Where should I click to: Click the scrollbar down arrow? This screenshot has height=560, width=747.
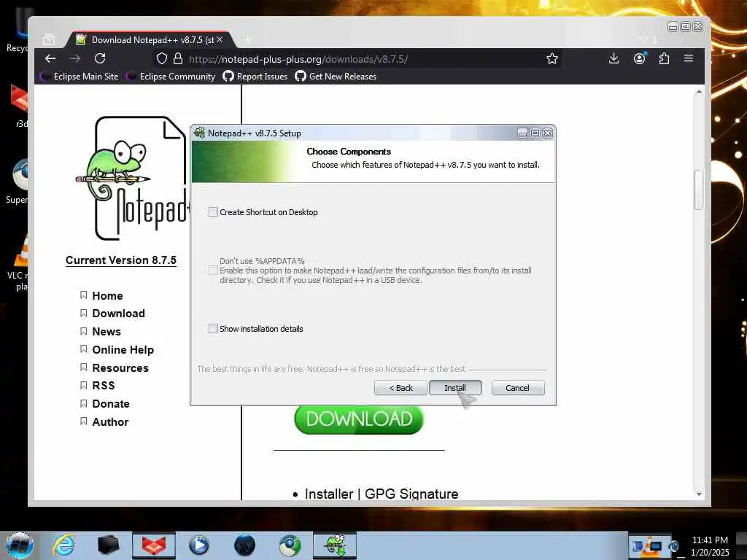tap(698, 494)
